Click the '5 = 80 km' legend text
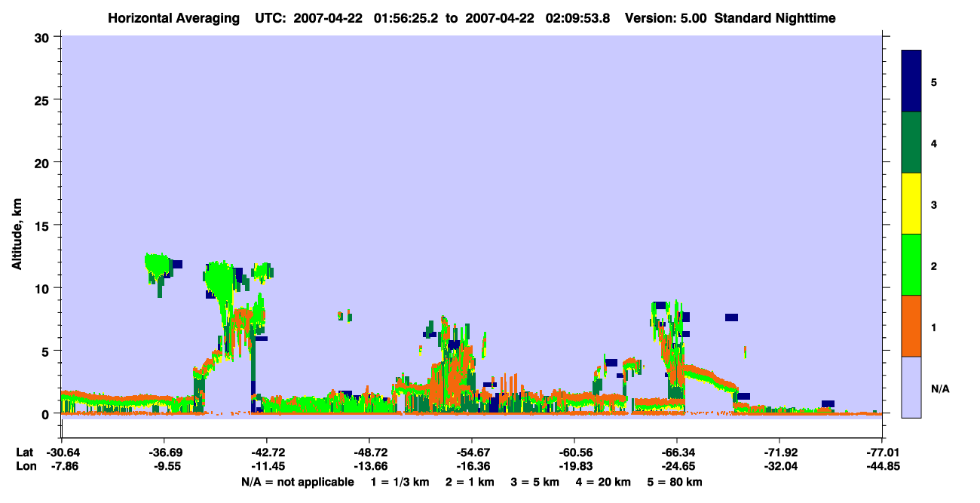The width and height of the screenshot is (980, 503). coord(674,482)
